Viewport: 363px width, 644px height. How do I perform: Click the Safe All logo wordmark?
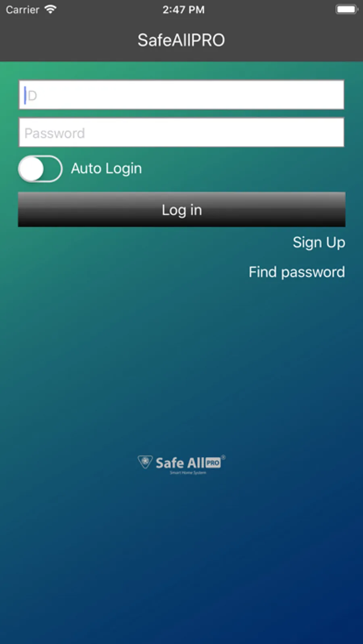(x=180, y=463)
